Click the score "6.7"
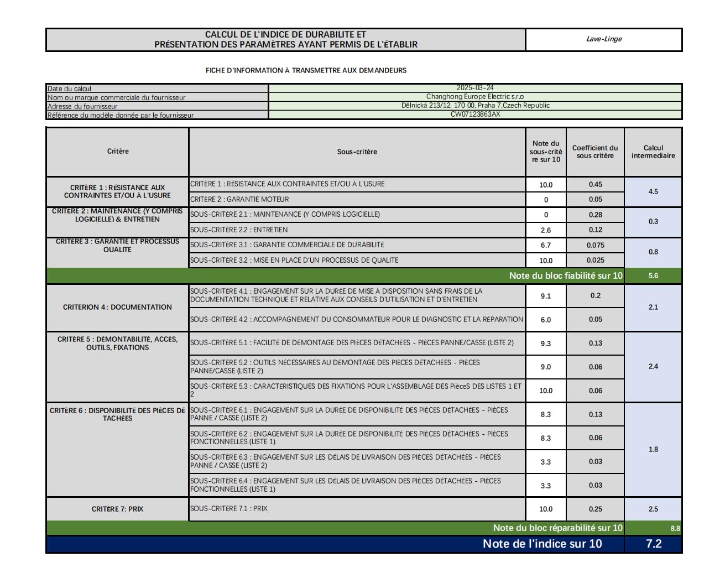The height and width of the screenshot is (588, 725). pos(546,245)
